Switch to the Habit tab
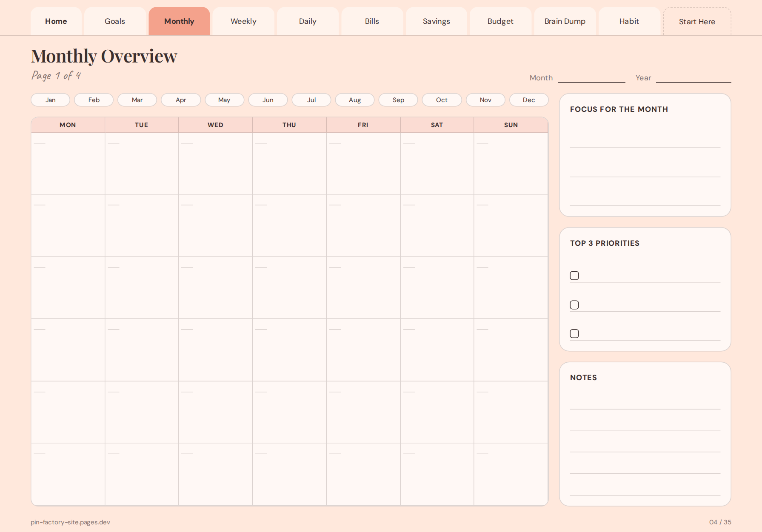Image resolution: width=762 pixels, height=532 pixels. (629, 21)
